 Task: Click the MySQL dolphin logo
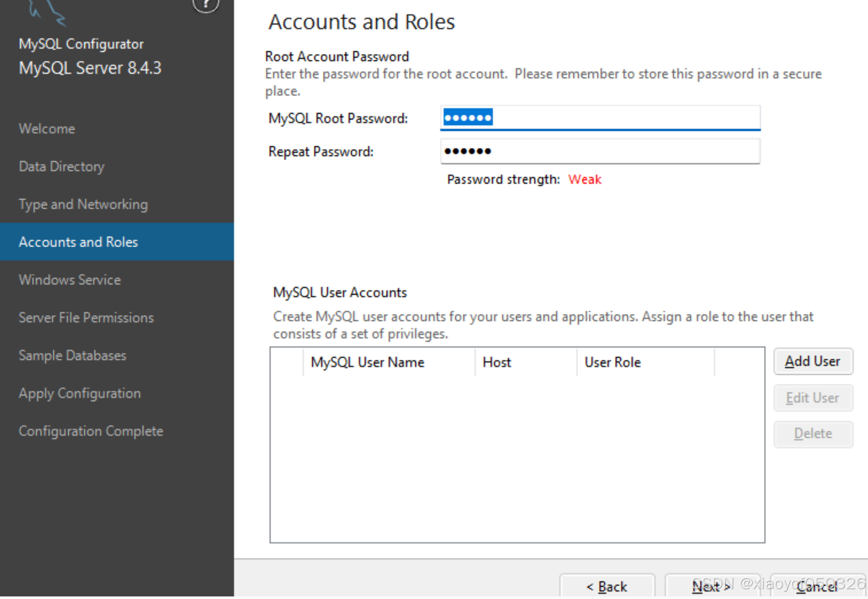point(47,12)
